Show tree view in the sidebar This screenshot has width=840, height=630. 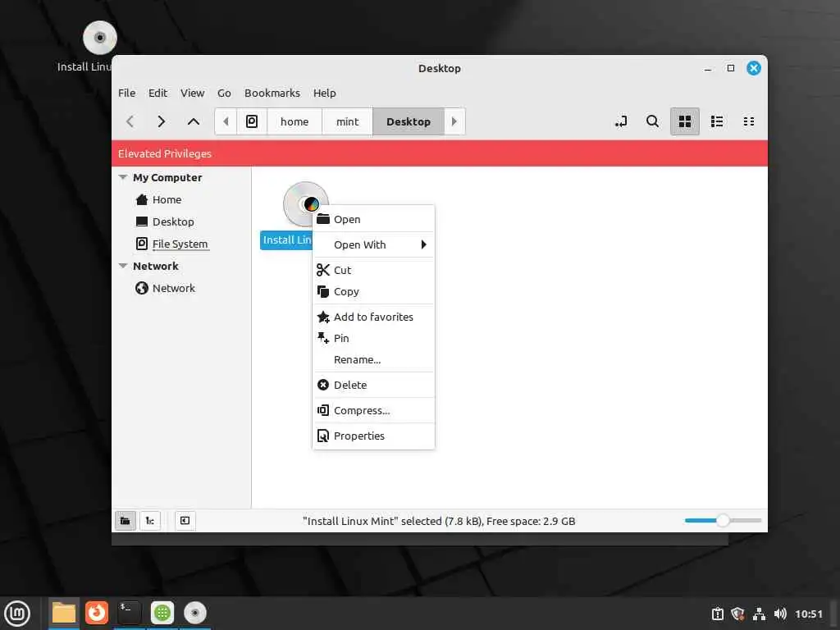tap(150, 521)
